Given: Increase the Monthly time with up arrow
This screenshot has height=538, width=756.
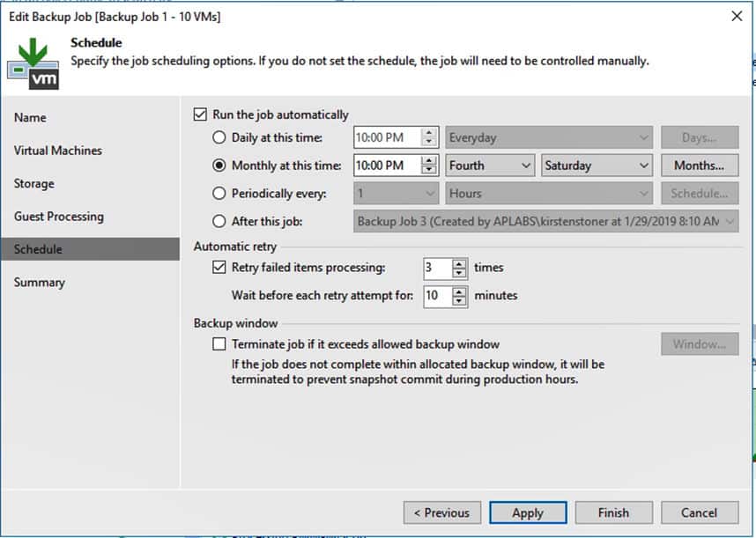Looking at the screenshot, I should pyautogui.click(x=428, y=160).
